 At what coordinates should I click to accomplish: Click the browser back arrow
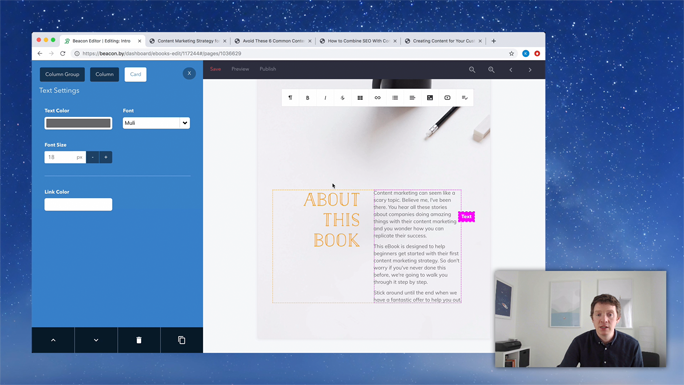40,53
